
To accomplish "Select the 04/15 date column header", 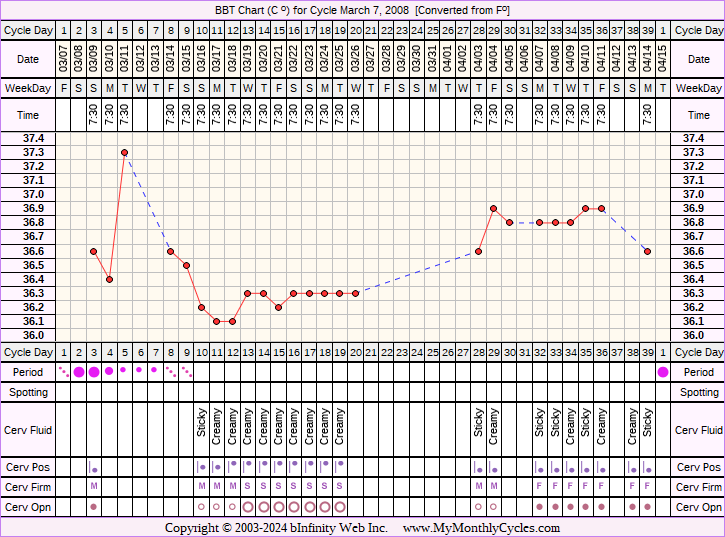I will pos(662,59).
